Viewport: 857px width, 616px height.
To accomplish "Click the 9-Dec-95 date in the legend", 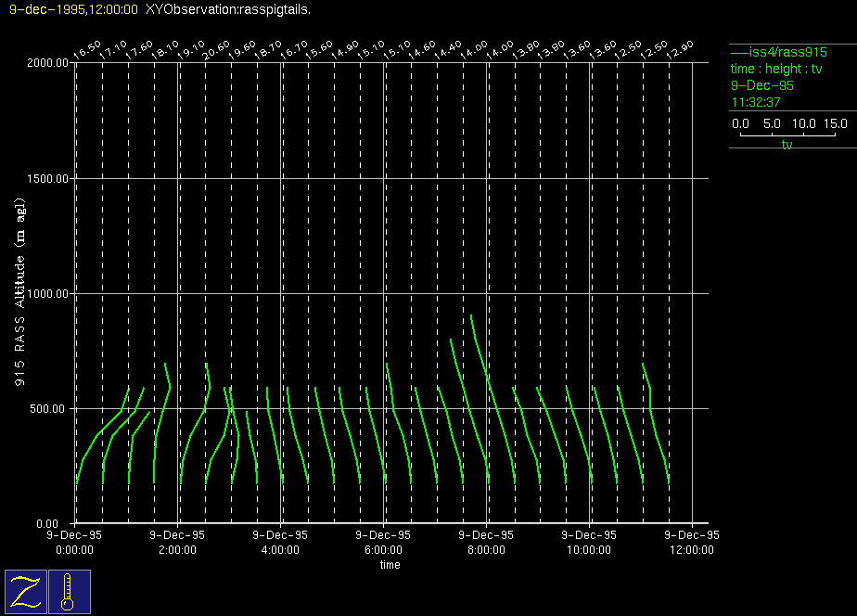I will pos(762,85).
